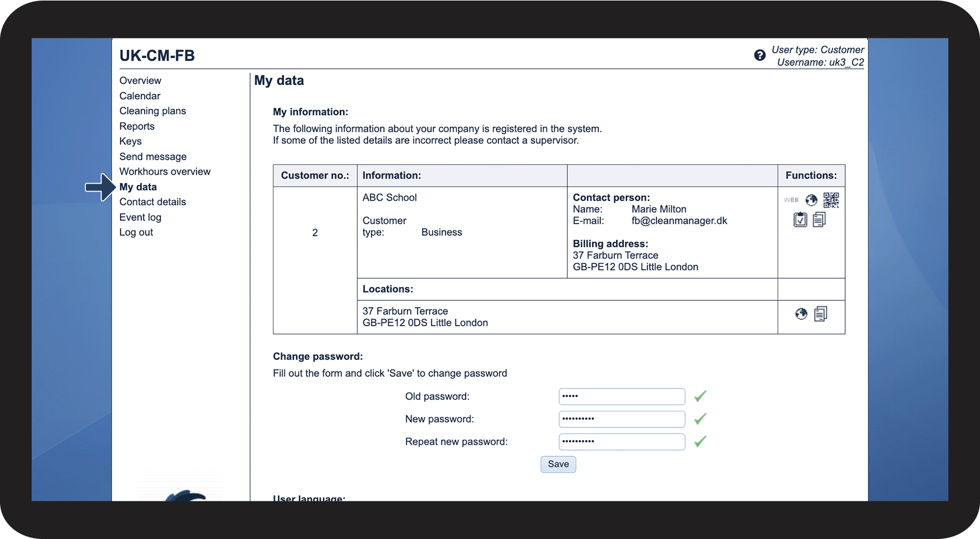Click the Send message link
The image size is (980, 539).
click(x=153, y=157)
